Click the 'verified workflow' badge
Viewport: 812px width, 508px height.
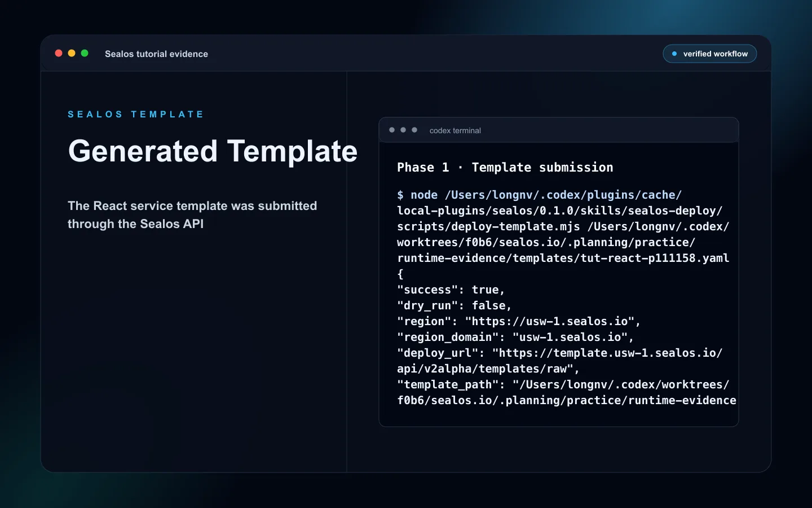pos(710,54)
